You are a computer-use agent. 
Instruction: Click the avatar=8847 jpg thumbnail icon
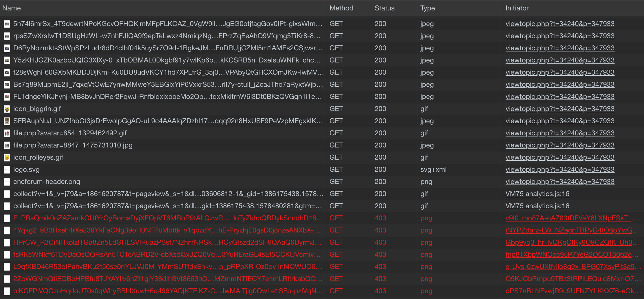[7, 145]
